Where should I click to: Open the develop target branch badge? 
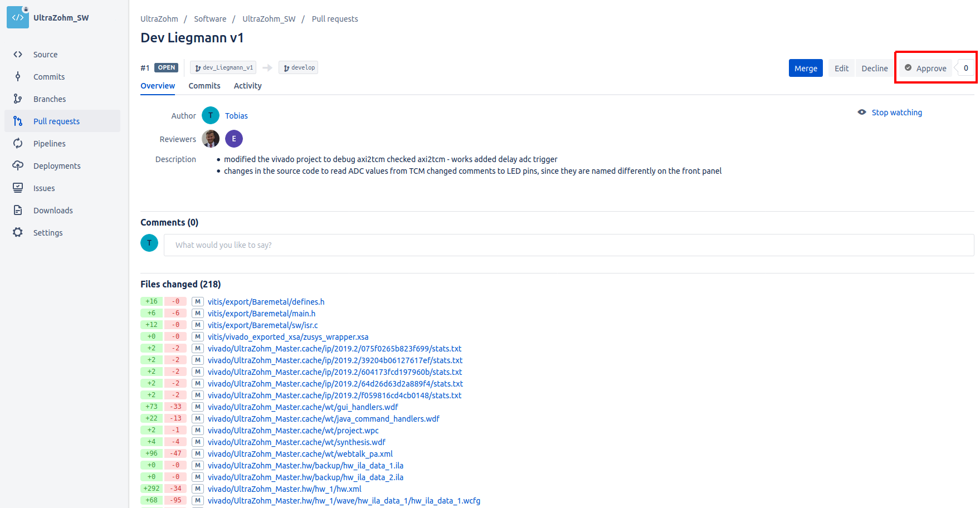click(x=298, y=67)
